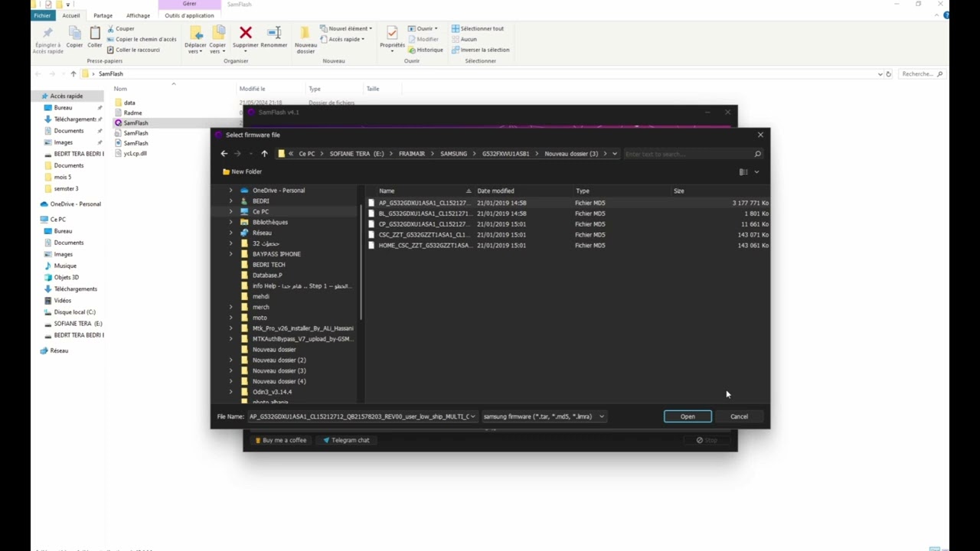Click Inverser la sélection
The width and height of the screenshot is (980, 551).
coord(480,50)
